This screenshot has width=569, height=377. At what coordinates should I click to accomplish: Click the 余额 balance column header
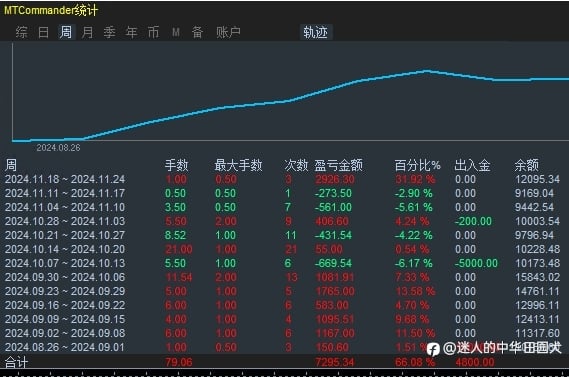[x=527, y=165]
